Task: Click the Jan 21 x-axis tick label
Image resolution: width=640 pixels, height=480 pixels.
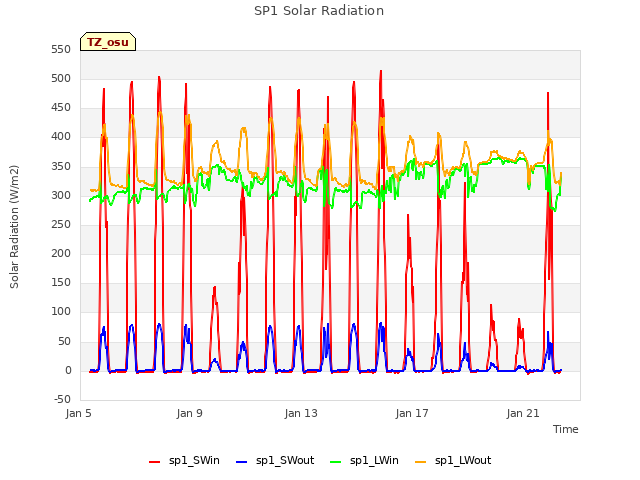Action: pyautogui.click(x=523, y=413)
